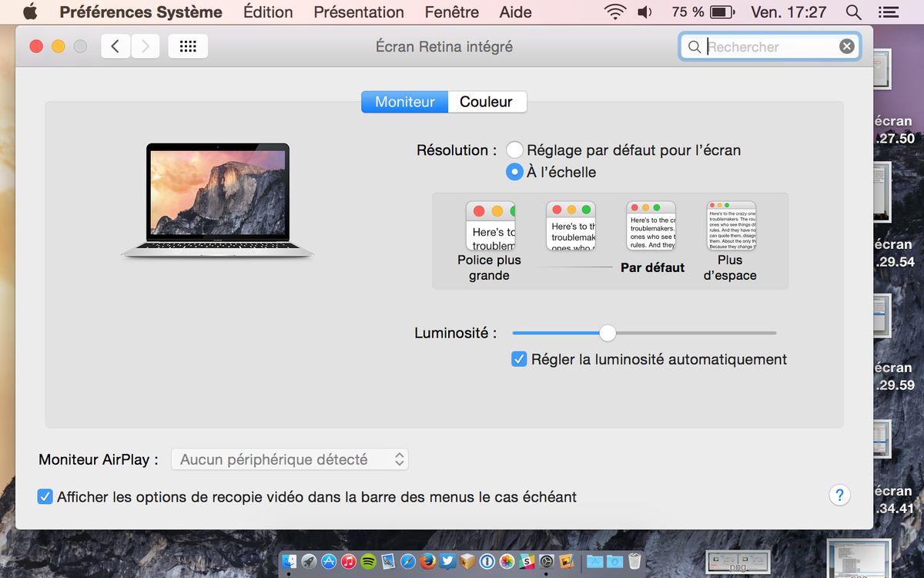Viewport: 924px width, 578px height.
Task: Select the "À l'échelle" radio option
Action: coord(514,172)
